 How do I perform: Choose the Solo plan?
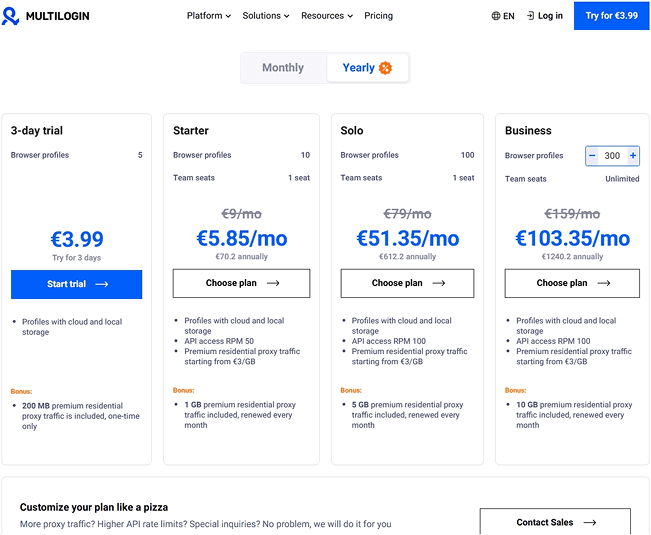407,283
